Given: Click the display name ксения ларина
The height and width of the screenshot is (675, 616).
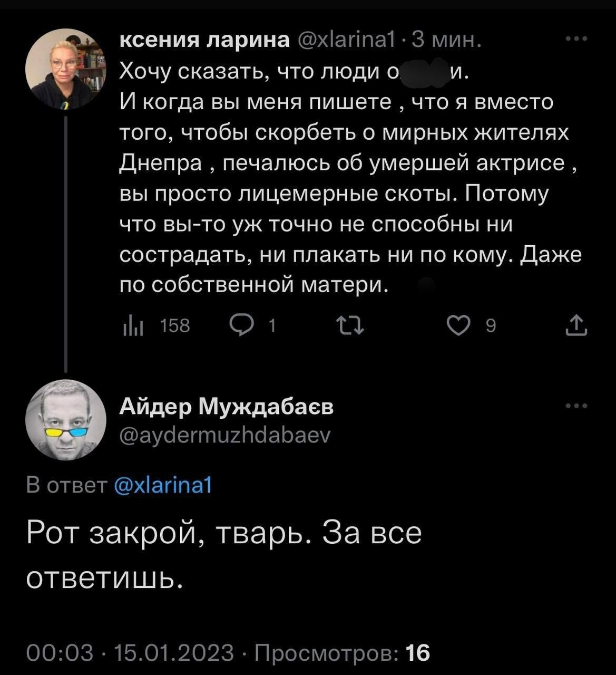Looking at the screenshot, I should click(x=205, y=40).
